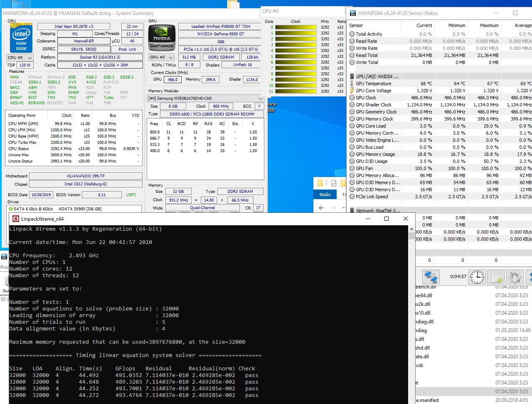Click the e.manifest file in Explorer list
The height and width of the screenshot is (404, 532).
[x=427, y=400]
